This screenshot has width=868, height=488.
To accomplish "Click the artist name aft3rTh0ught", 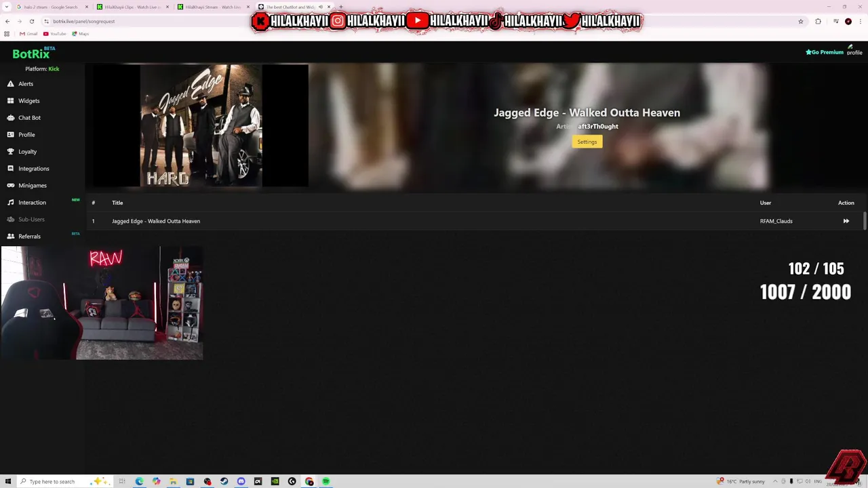I will [x=598, y=126].
